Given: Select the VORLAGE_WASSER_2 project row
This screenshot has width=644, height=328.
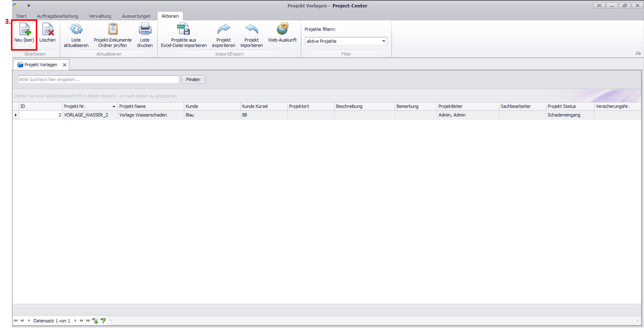Looking at the screenshot, I should (86, 115).
